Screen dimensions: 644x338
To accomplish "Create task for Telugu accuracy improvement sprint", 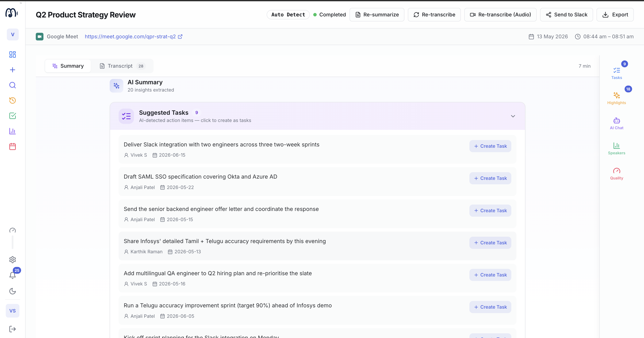I will click(x=490, y=307).
